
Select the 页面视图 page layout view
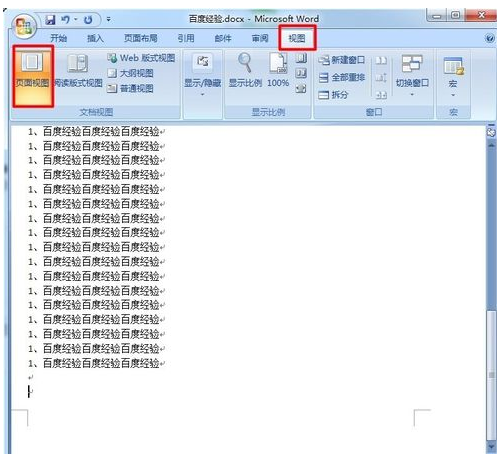[x=33, y=77]
